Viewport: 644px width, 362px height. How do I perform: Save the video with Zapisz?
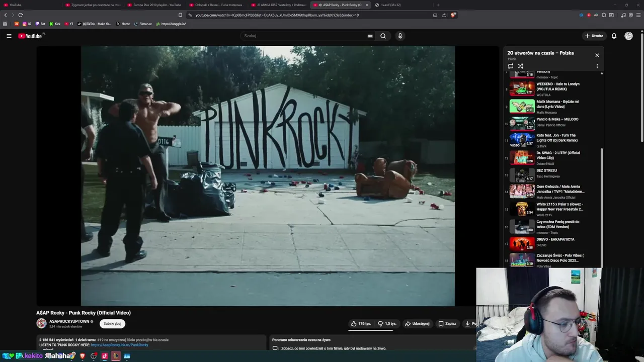click(x=447, y=324)
